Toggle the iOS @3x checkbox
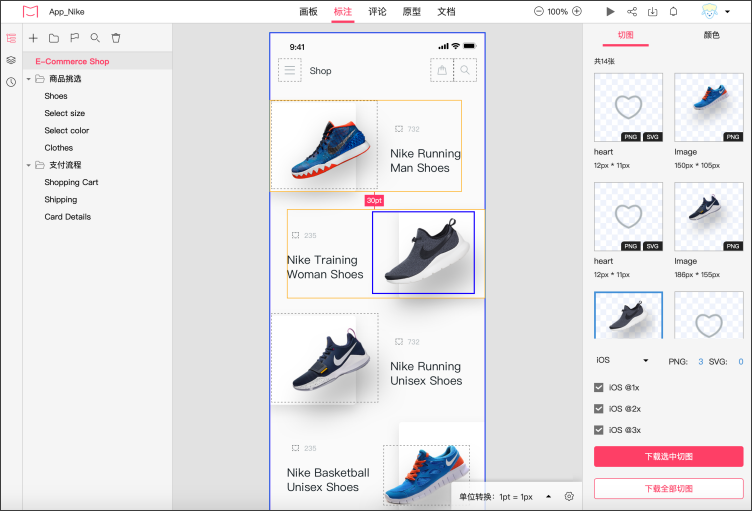 [599, 430]
